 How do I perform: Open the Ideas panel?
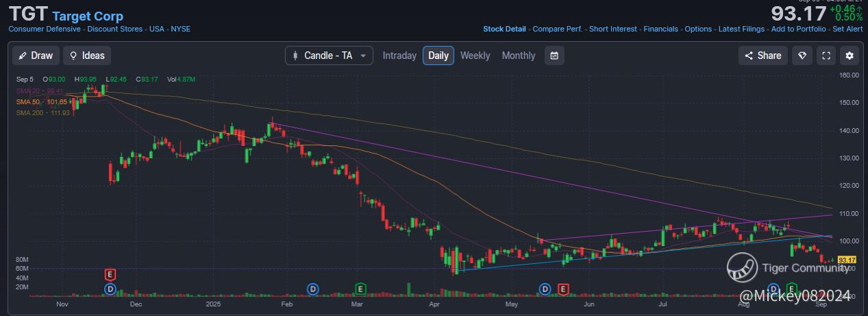(87, 56)
